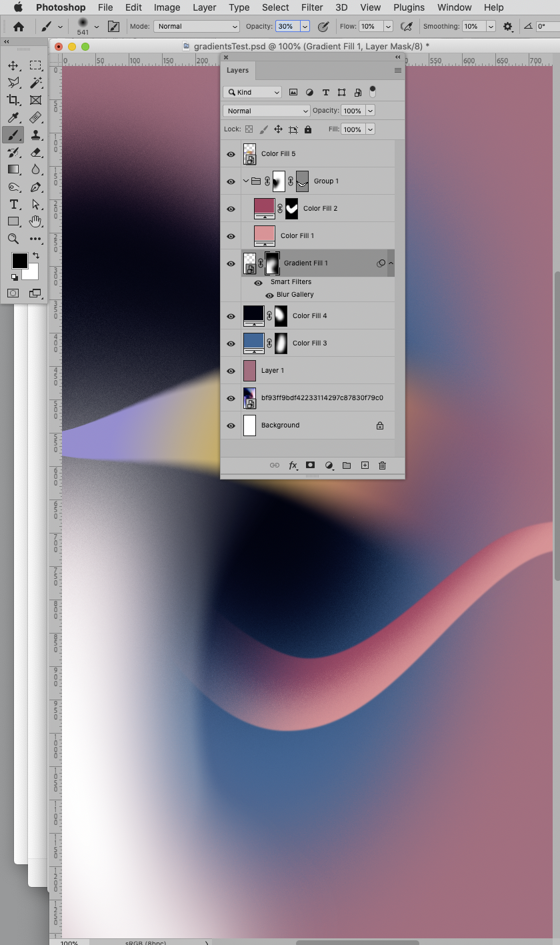The image size is (560, 945).
Task: Click the Add layer mask icon
Action: 310,465
